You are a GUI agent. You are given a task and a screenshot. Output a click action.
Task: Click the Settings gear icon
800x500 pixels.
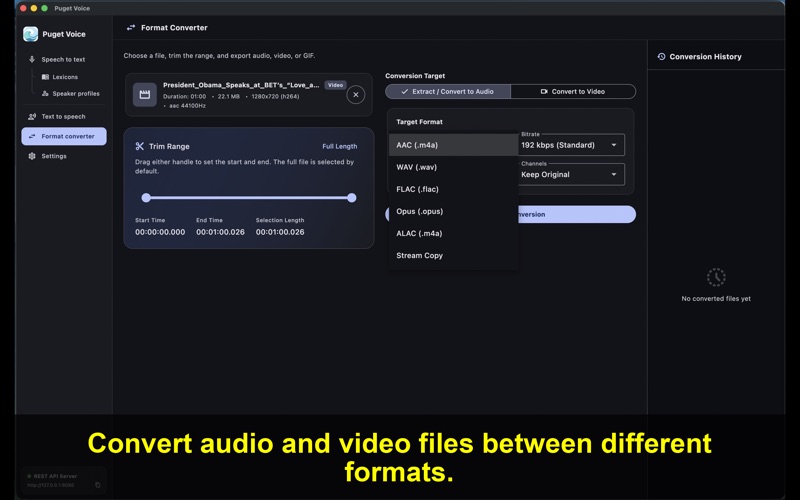point(32,156)
